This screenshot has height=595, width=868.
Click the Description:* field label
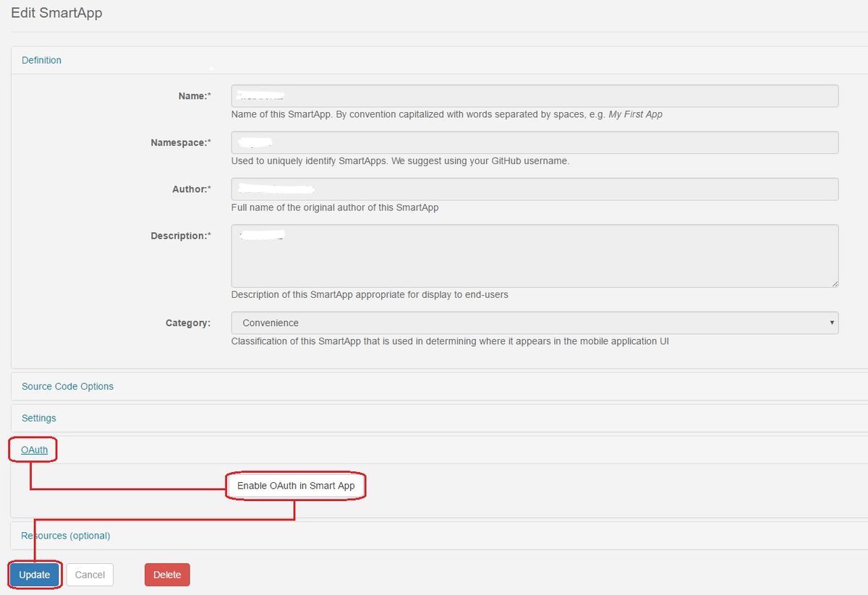(x=181, y=236)
